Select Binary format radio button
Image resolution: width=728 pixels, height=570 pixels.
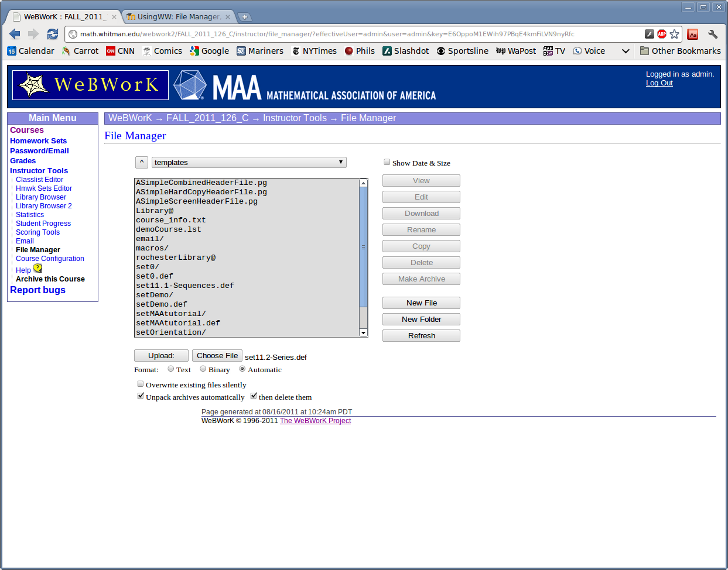(203, 369)
